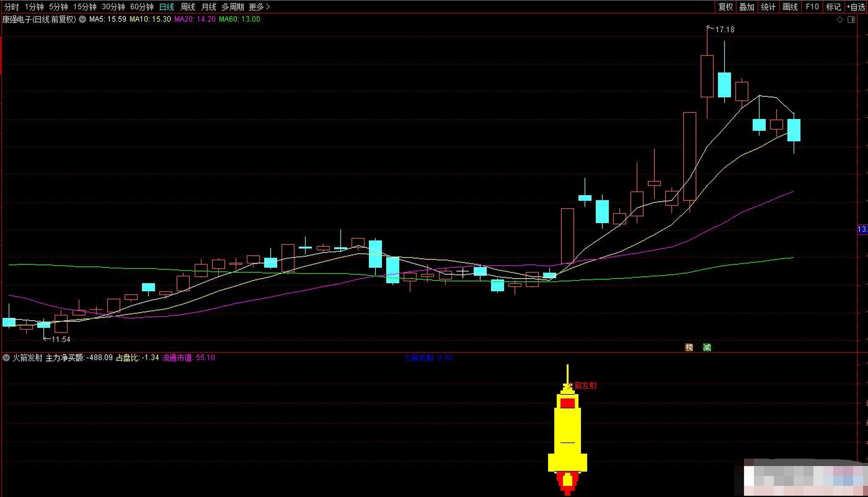The width and height of the screenshot is (868, 497).
Task: Switch to 周线 weekly chart
Action: (x=188, y=7)
